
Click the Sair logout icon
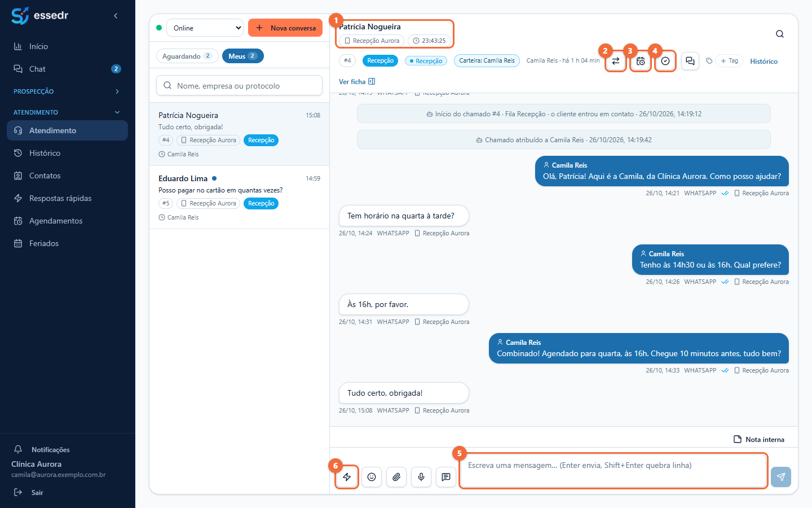coord(18,492)
